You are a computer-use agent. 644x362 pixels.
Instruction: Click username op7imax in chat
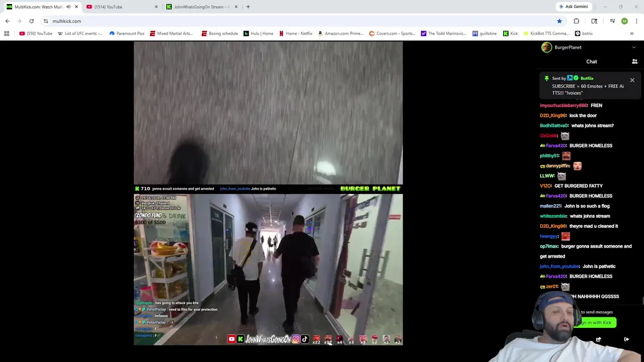tap(549, 246)
